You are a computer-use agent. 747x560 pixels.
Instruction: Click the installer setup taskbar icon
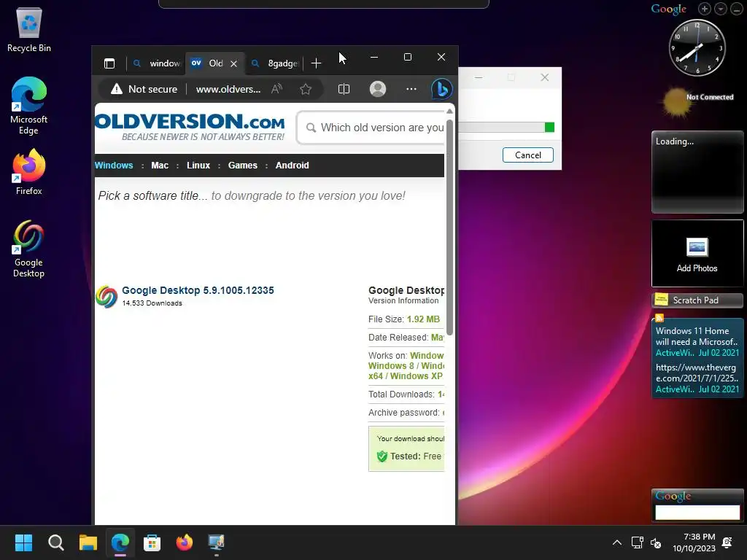point(216,542)
